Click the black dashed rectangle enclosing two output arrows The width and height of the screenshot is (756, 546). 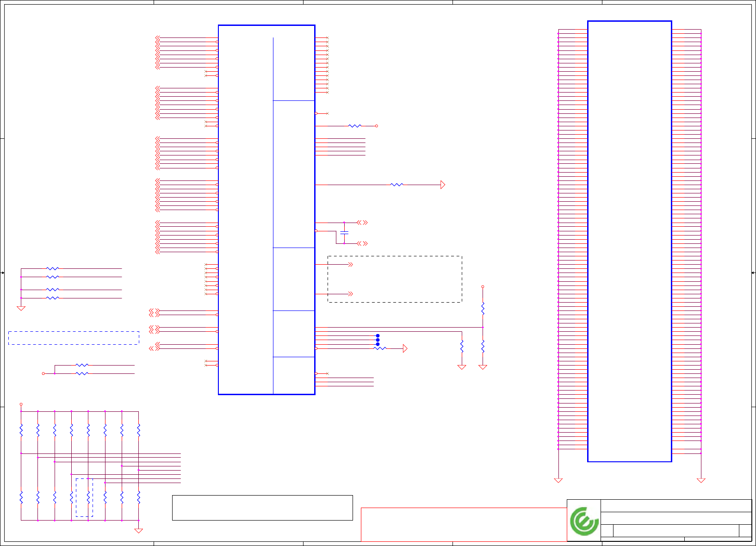click(x=395, y=279)
